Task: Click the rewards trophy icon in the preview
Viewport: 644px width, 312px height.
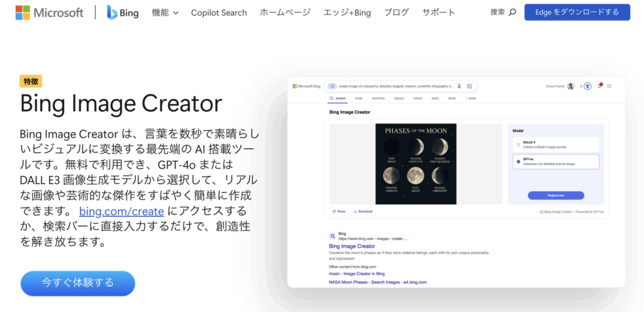Action: click(x=587, y=86)
